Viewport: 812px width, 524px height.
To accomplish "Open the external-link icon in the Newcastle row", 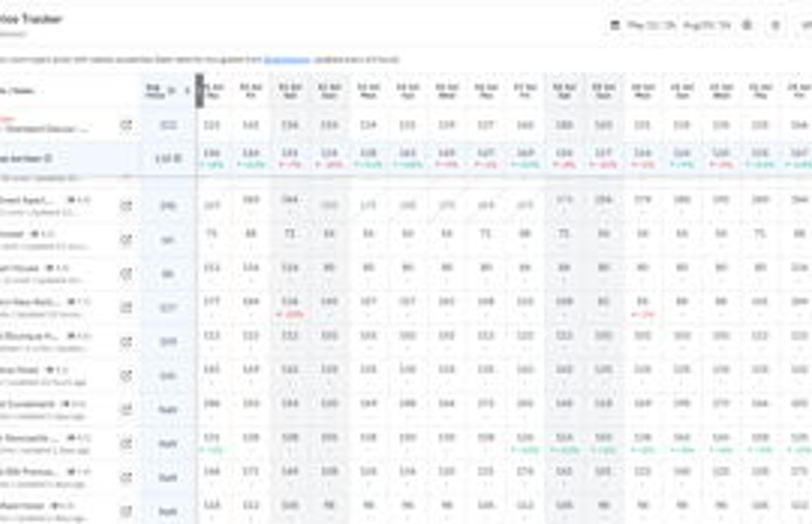I will click(x=126, y=443).
